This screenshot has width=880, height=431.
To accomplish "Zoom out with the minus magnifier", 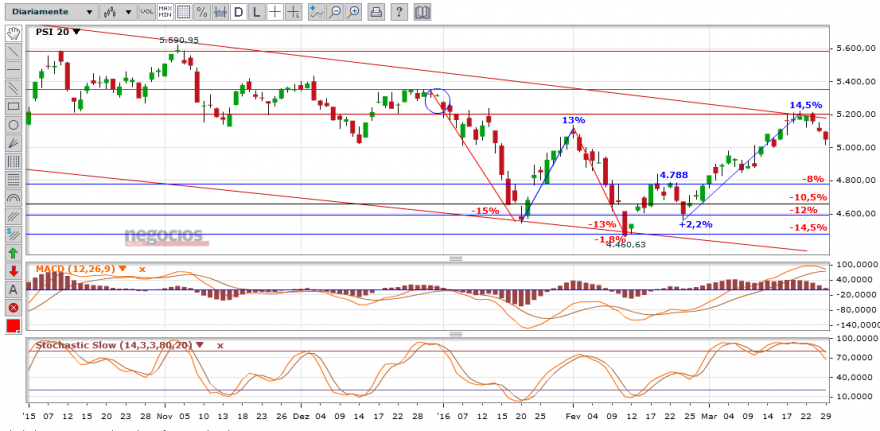I will click(335, 11).
